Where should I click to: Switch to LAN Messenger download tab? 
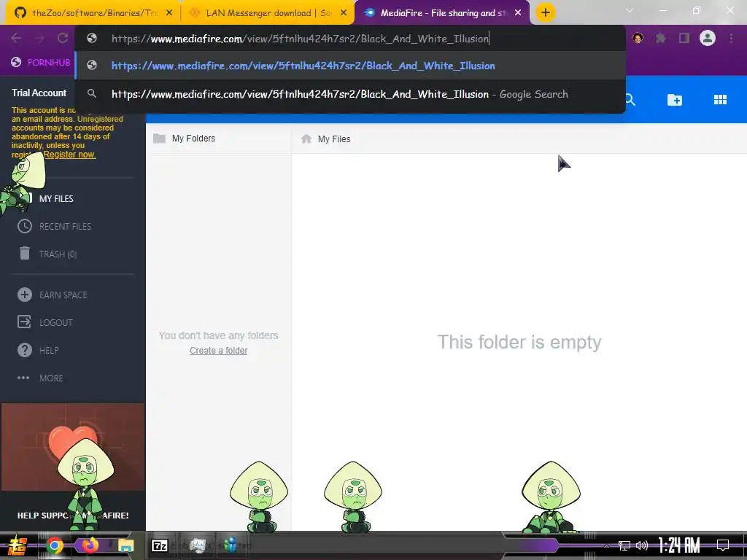[267, 13]
